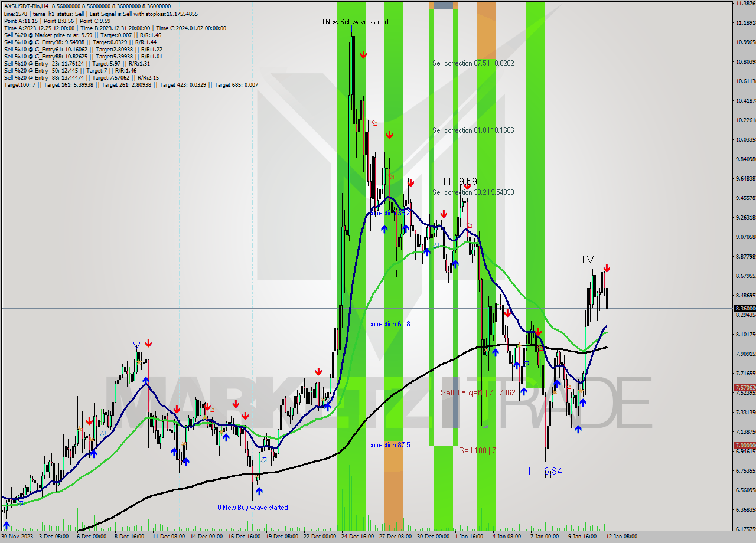Screen dimensions: 756x543
Task: Click the 'I V' wave label
Action: click(587, 260)
